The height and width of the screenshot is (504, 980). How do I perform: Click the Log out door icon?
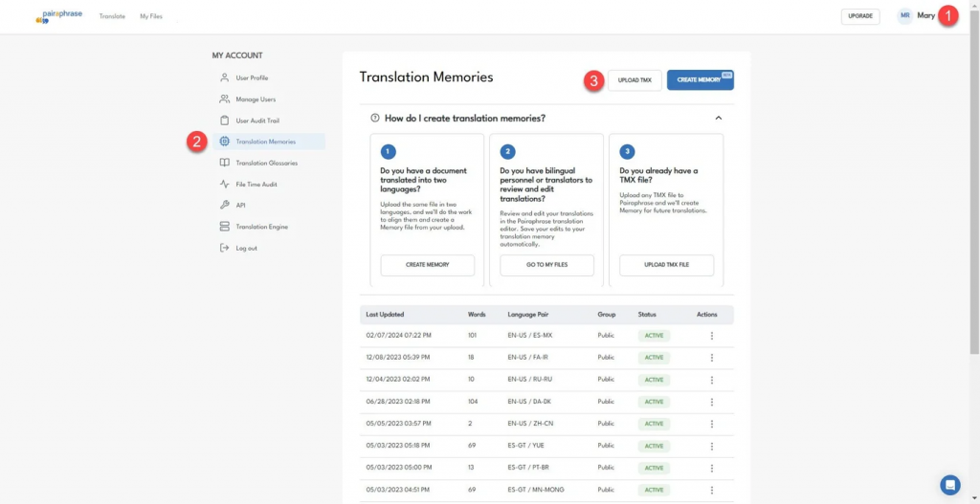tap(224, 248)
